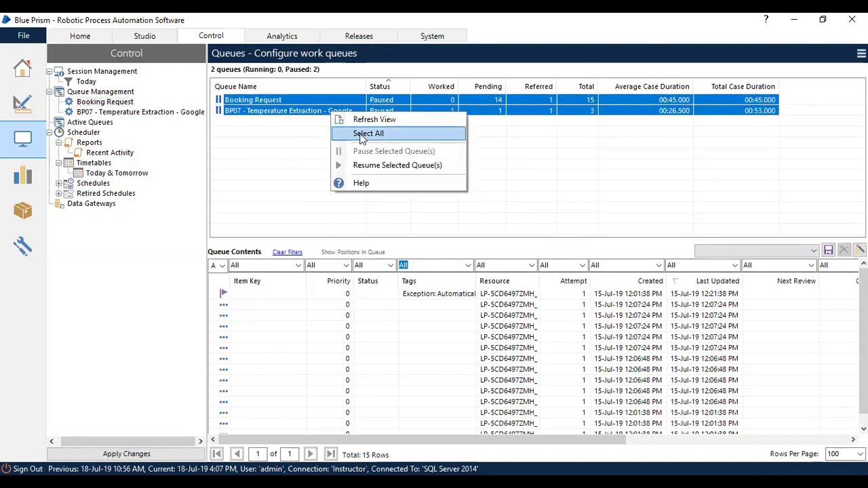Click the right scroll arrow under the Control tree
Viewport: 868px width, 488px height.
coord(200,441)
